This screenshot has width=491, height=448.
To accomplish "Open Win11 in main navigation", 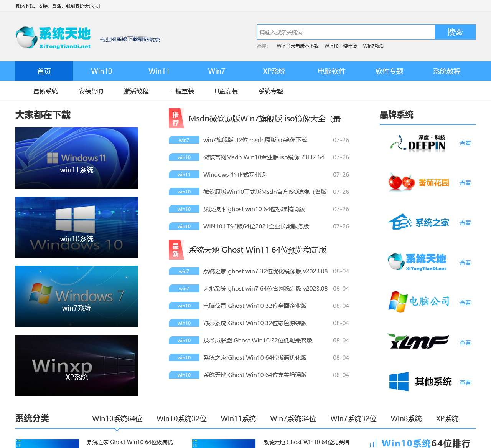I will (159, 71).
